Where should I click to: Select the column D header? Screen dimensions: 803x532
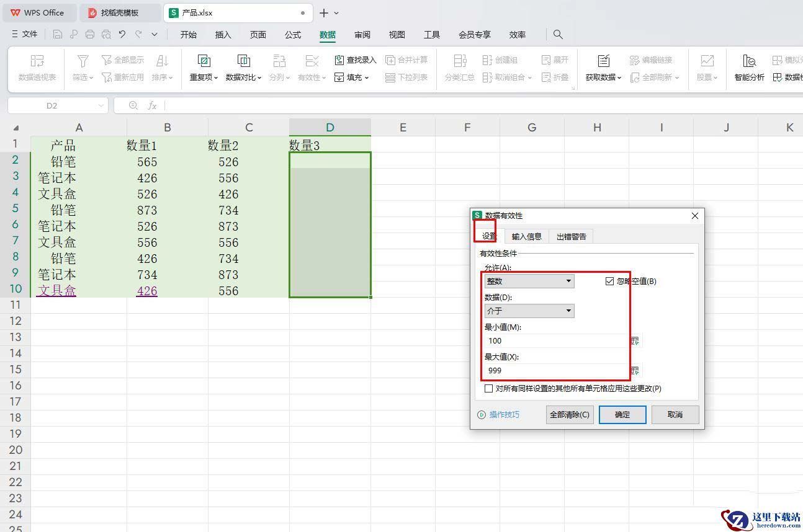[330, 128]
